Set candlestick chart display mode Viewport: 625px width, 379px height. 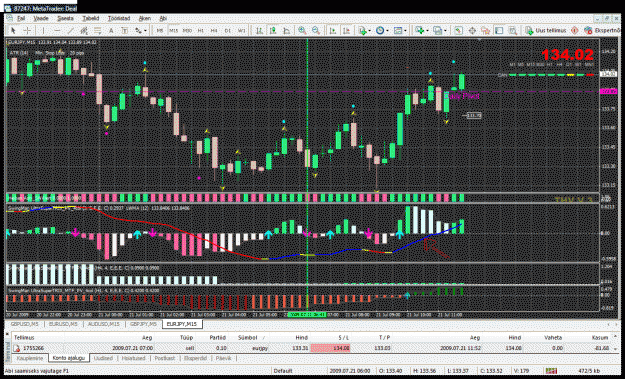coord(273,30)
